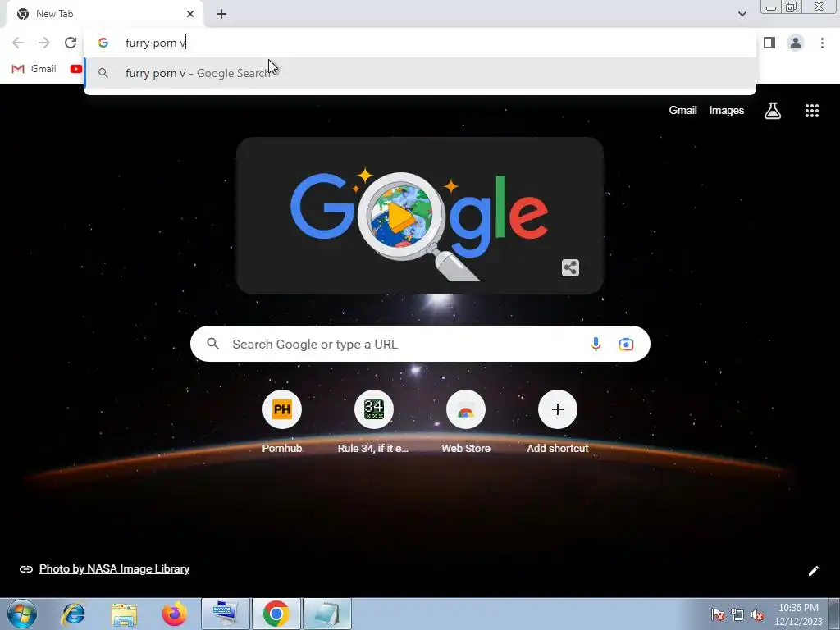840x630 pixels.
Task: Close the New Tab tab
Action: pos(190,14)
